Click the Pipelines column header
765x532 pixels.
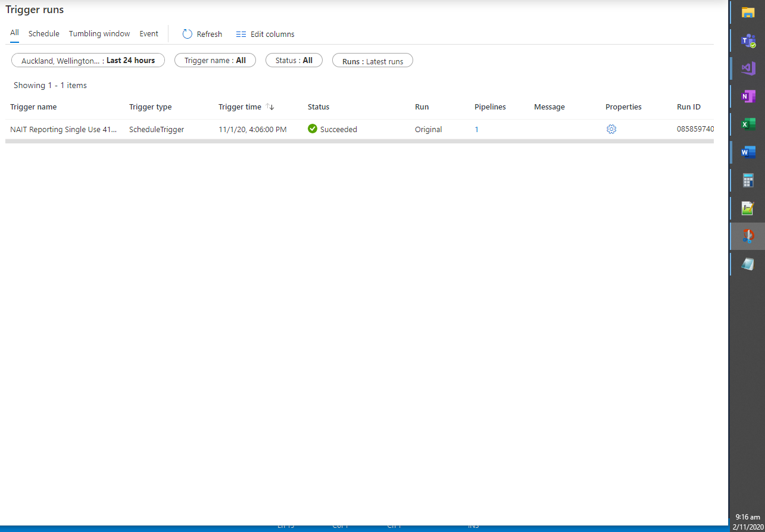click(490, 107)
